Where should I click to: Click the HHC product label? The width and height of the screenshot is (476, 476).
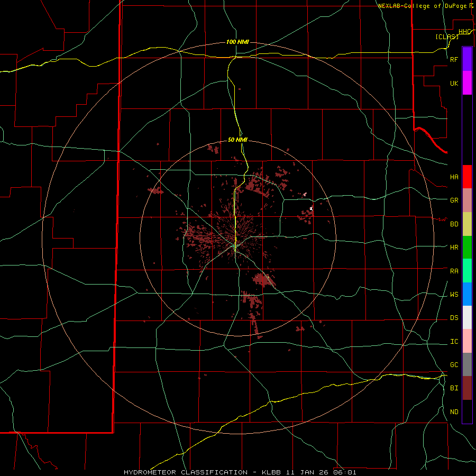(x=465, y=32)
